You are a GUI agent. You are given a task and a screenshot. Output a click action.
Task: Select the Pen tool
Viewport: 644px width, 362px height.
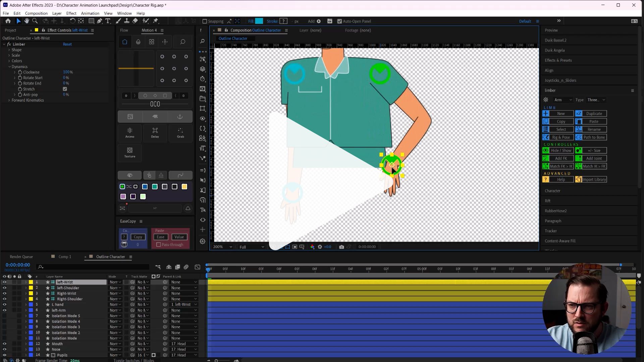(x=100, y=21)
